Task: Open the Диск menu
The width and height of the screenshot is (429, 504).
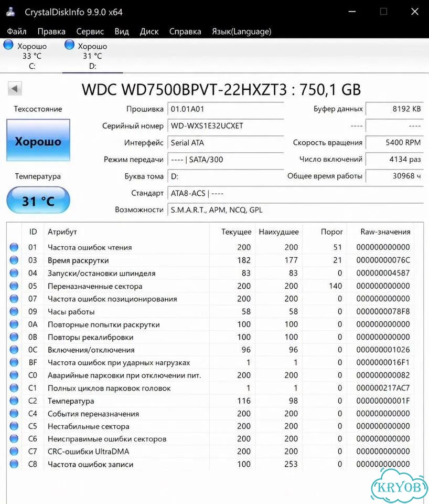Action: pos(149,31)
